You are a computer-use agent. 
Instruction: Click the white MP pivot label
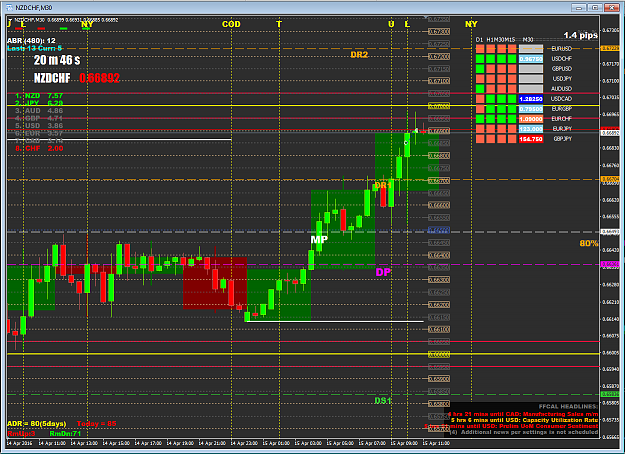[319, 240]
